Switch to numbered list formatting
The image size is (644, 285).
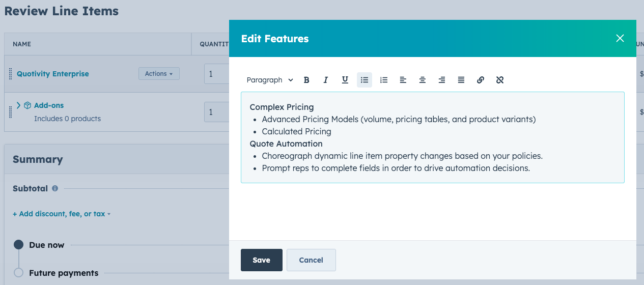[384, 80]
